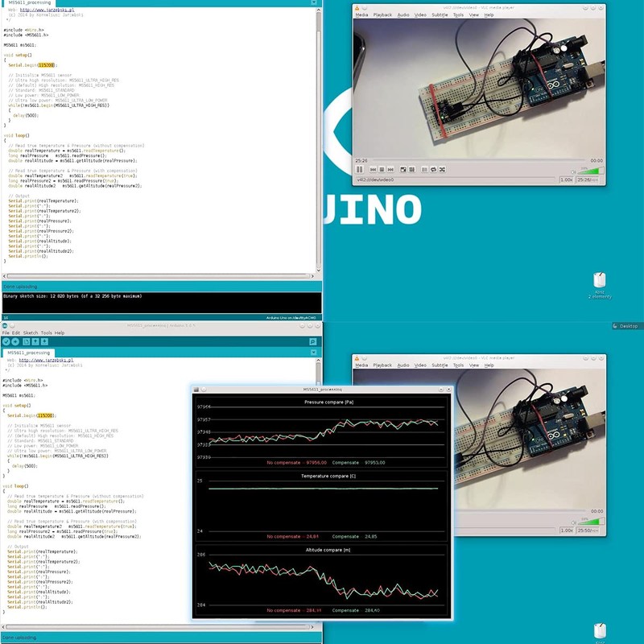Screen dimensions: 644x644
Task: Toggle VLC shuffle random playback
Action: pos(442,169)
